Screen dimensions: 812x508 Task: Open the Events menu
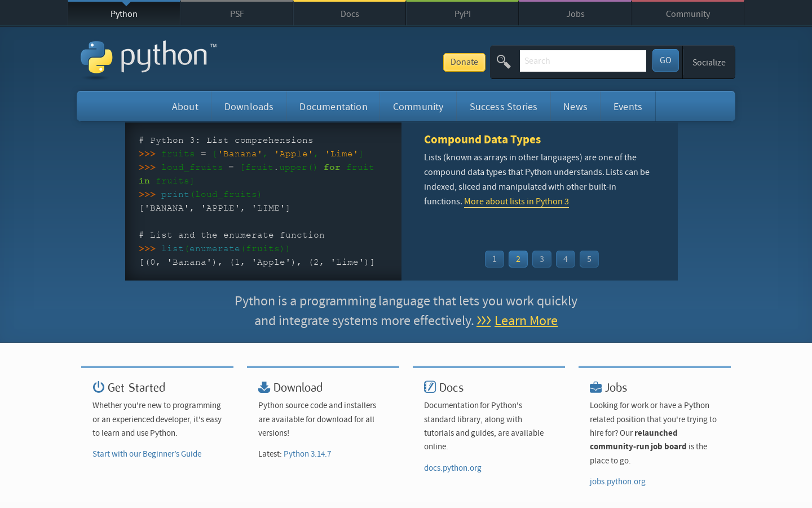click(628, 107)
